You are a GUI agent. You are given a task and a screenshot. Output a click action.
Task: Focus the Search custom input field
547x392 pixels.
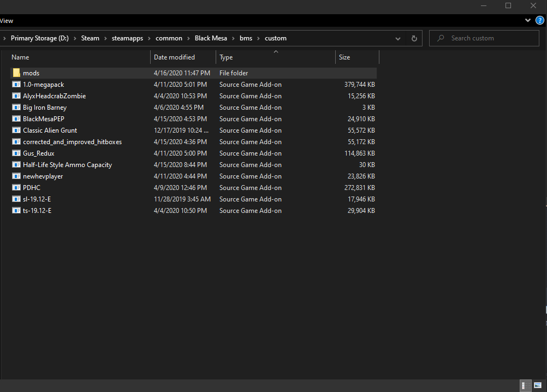(484, 38)
